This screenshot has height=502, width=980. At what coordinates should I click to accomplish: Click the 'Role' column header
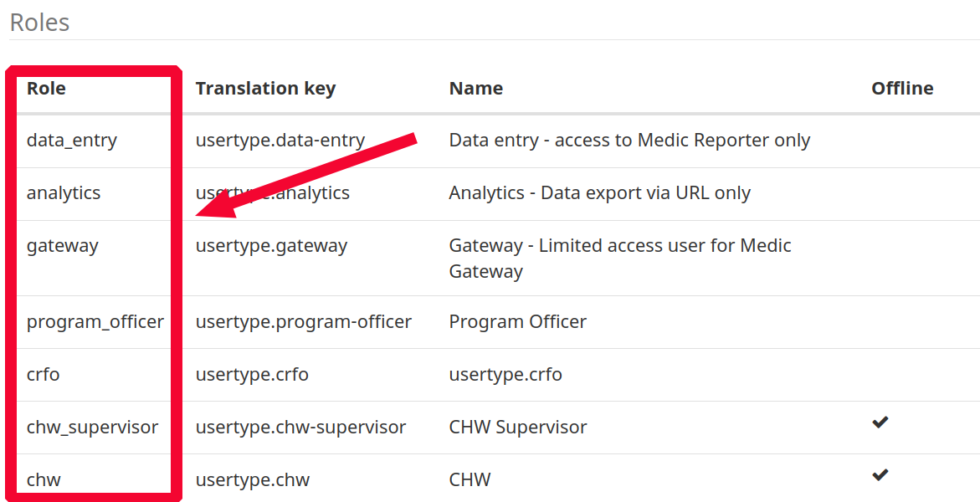(46, 88)
